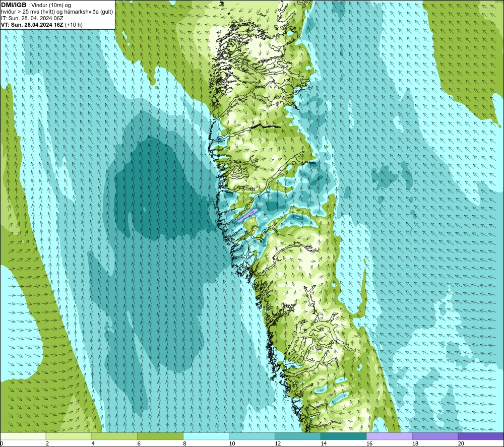Click the colorbar label "6"
This screenshot has width=504, height=447.
[139, 443]
